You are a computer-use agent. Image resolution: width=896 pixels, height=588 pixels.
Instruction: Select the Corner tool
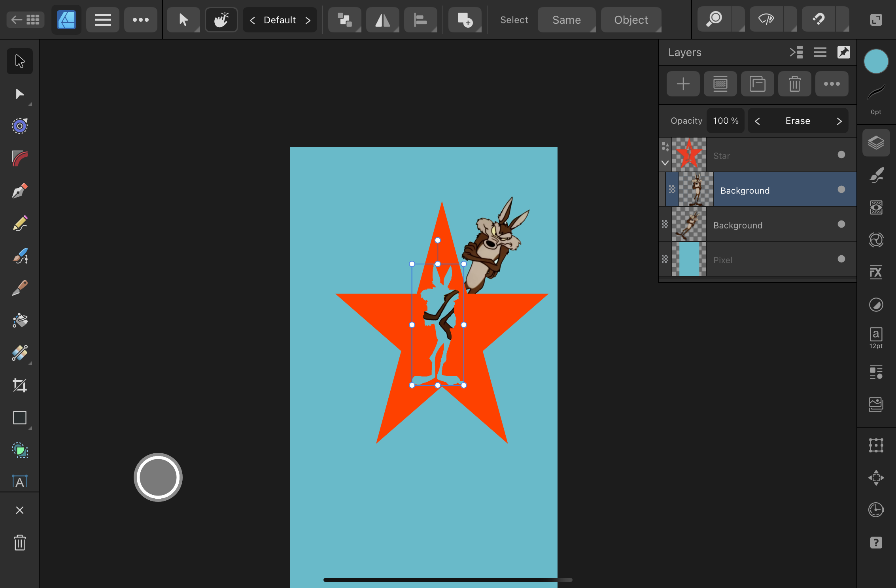[x=20, y=158]
